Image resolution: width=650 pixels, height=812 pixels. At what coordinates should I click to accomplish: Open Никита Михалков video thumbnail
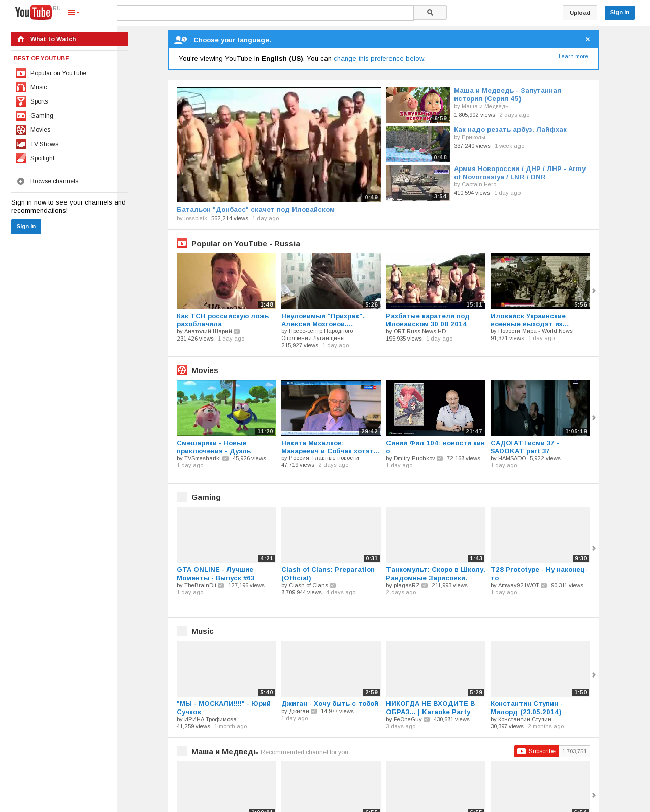(x=331, y=408)
